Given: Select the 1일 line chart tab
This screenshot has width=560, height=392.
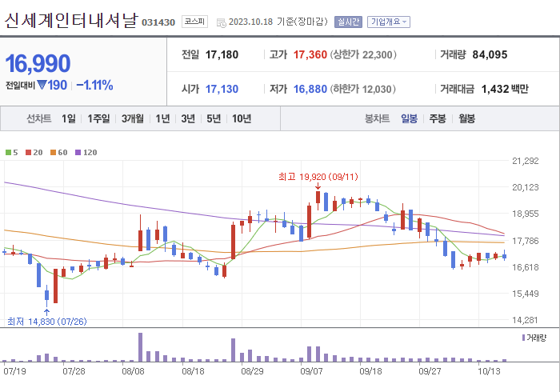Looking at the screenshot, I should point(69,118).
